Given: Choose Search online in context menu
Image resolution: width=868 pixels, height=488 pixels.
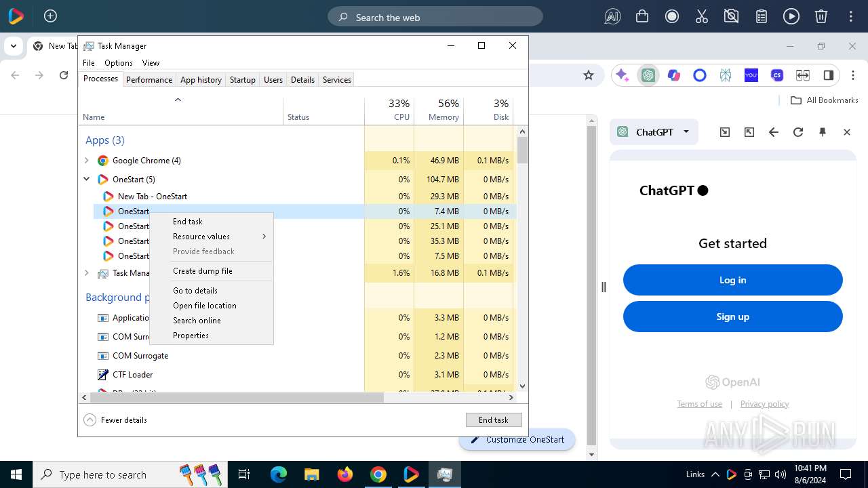Looking at the screenshot, I should click(212, 321).
